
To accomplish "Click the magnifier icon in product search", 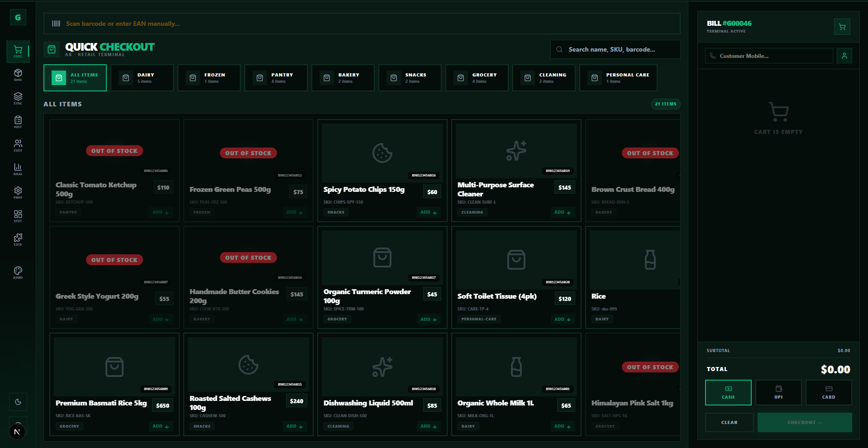I will click(559, 49).
